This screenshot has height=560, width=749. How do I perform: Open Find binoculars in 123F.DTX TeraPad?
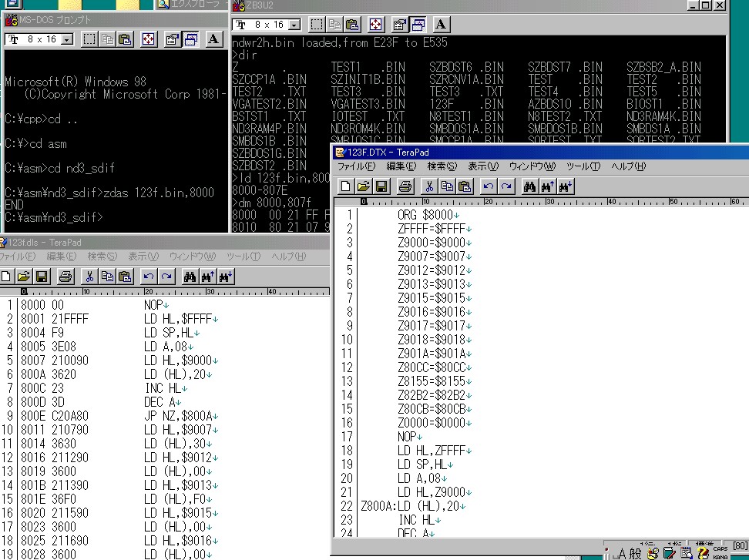[x=529, y=186]
